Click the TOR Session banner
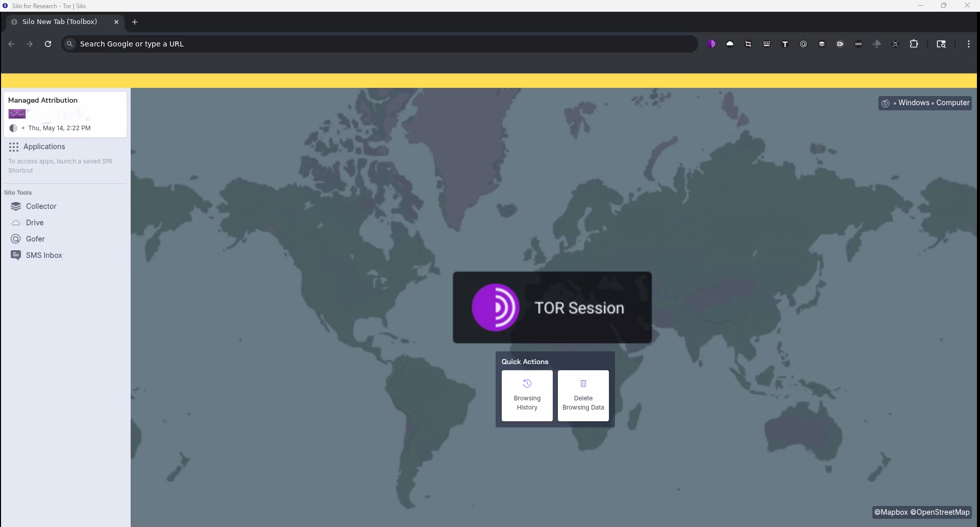Screen dimensions: 980x527 [552, 307]
